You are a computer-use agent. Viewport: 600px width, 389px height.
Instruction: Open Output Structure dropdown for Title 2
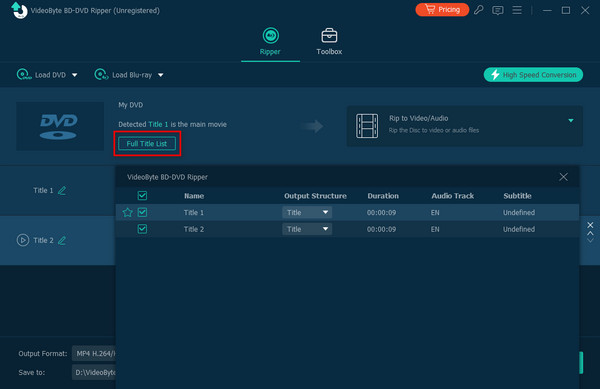tap(307, 229)
